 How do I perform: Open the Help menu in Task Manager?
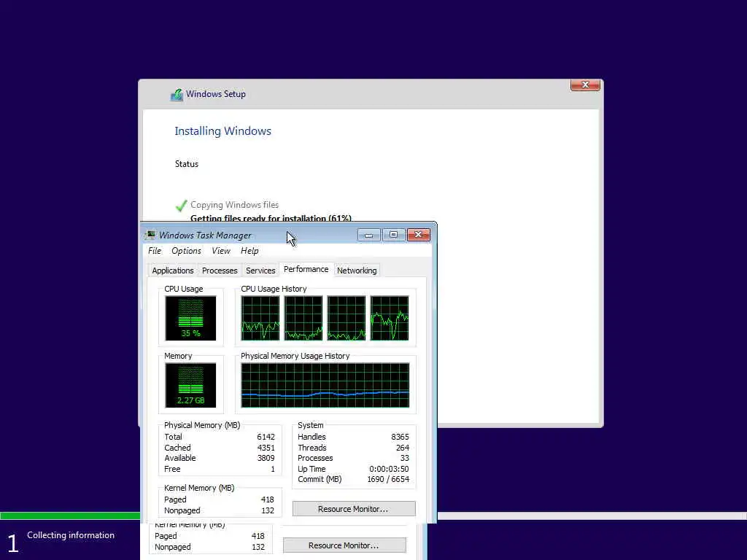[x=249, y=251]
